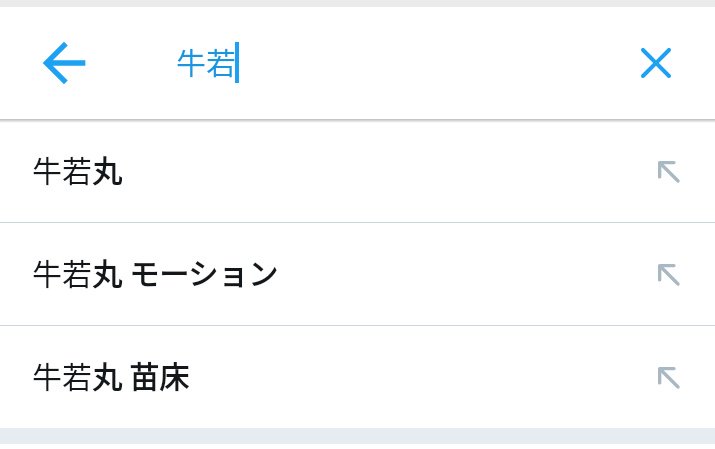Insert 牛若丸 into search using arrow icon
The image size is (715, 449).
[668, 172]
